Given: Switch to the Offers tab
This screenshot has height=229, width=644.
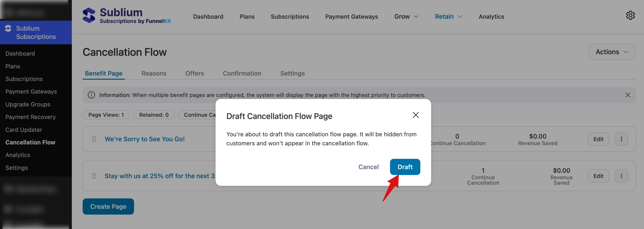Looking at the screenshot, I should pyautogui.click(x=194, y=73).
